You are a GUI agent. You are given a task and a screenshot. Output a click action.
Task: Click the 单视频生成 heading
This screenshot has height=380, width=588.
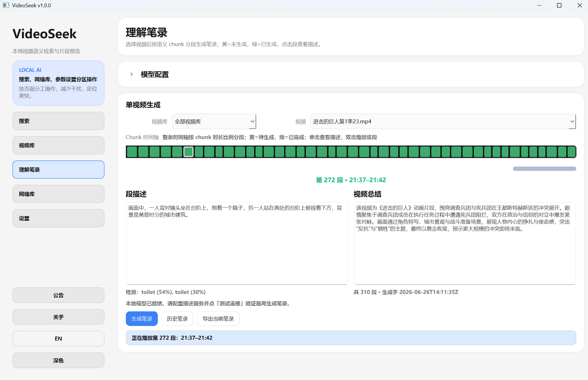[x=143, y=105]
